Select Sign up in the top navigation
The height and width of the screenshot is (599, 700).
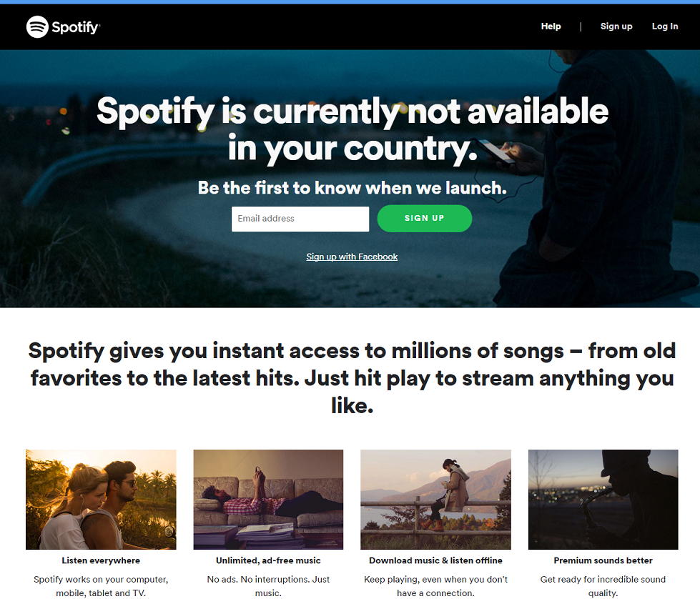[616, 26]
